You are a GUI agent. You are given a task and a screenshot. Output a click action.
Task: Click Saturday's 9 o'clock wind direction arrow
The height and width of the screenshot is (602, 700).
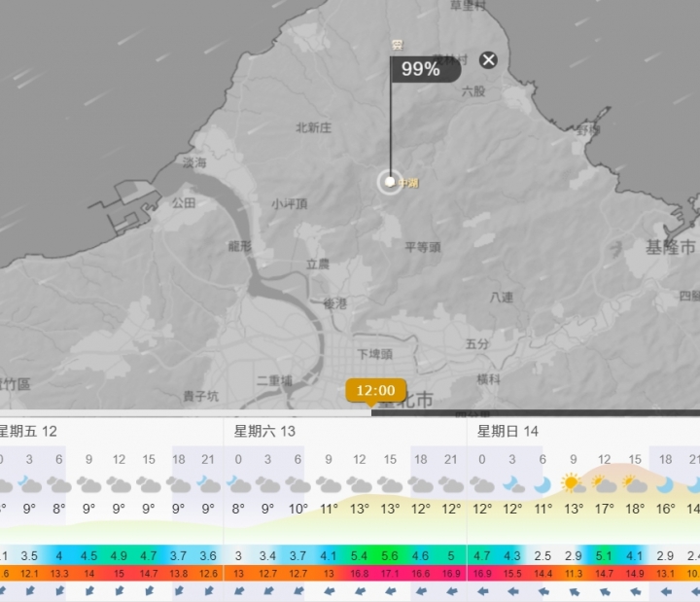pos(329,591)
